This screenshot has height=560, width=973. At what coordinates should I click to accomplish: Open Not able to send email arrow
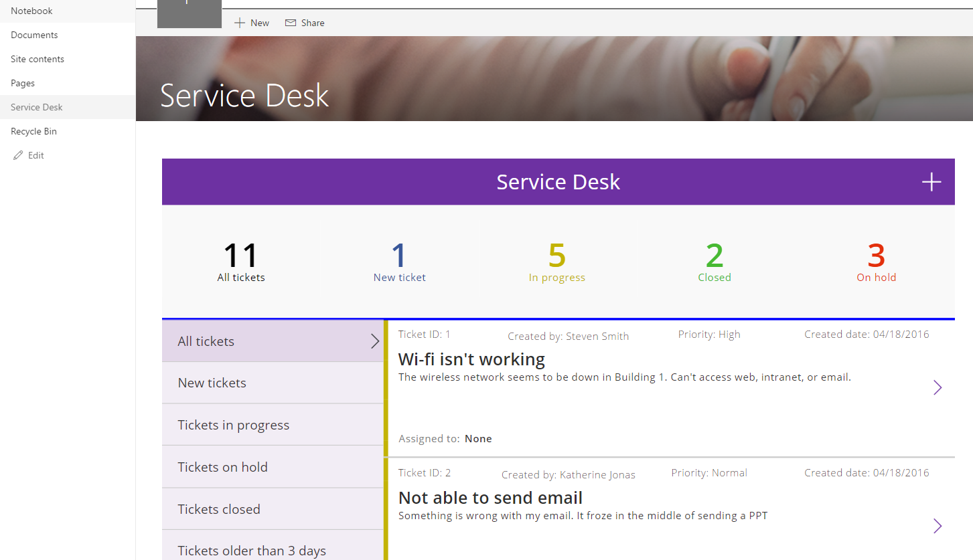click(938, 526)
